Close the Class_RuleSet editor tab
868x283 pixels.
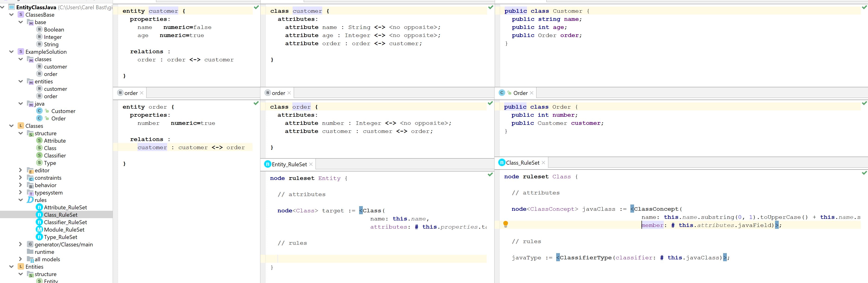point(543,163)
